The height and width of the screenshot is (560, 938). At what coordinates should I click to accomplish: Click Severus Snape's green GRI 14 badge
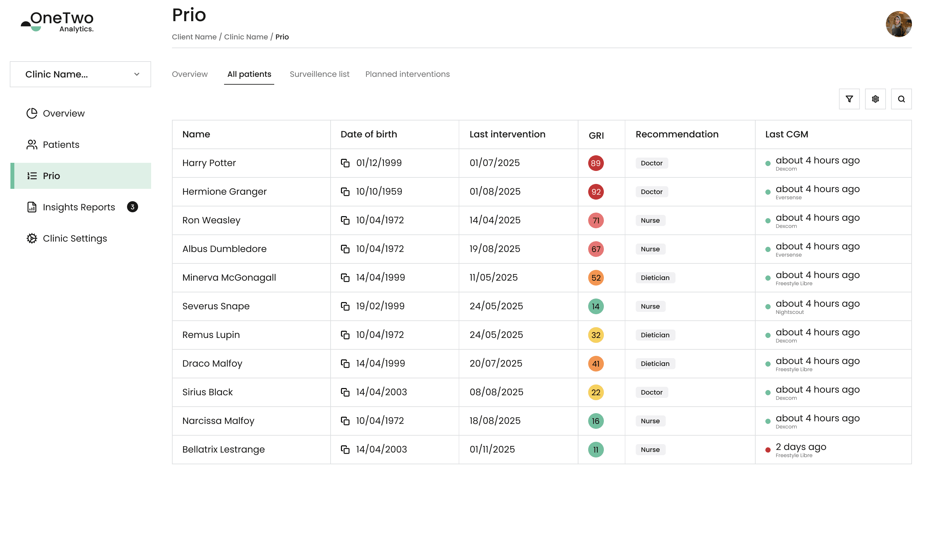[x=596, y=306]
